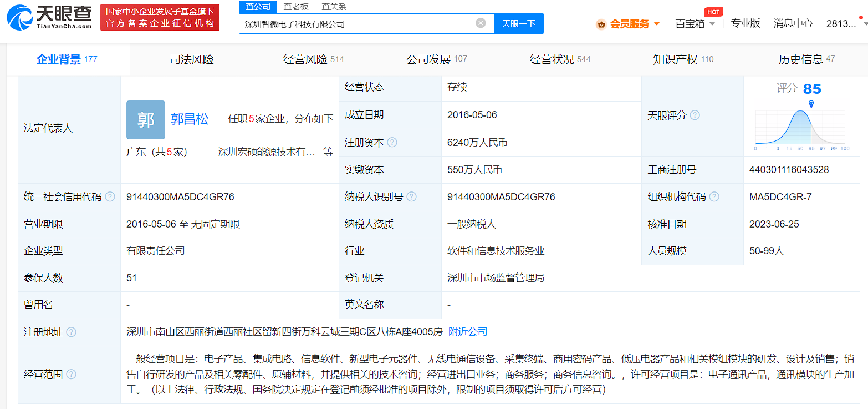Click the 深圳宏硕能源技术有… company link

point(267,152)
